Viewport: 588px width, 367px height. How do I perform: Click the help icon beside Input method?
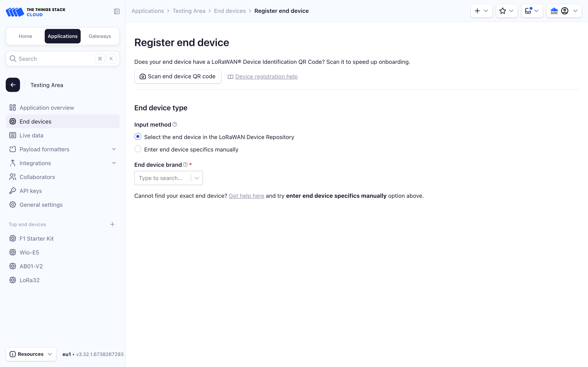(x=175, y=124)
